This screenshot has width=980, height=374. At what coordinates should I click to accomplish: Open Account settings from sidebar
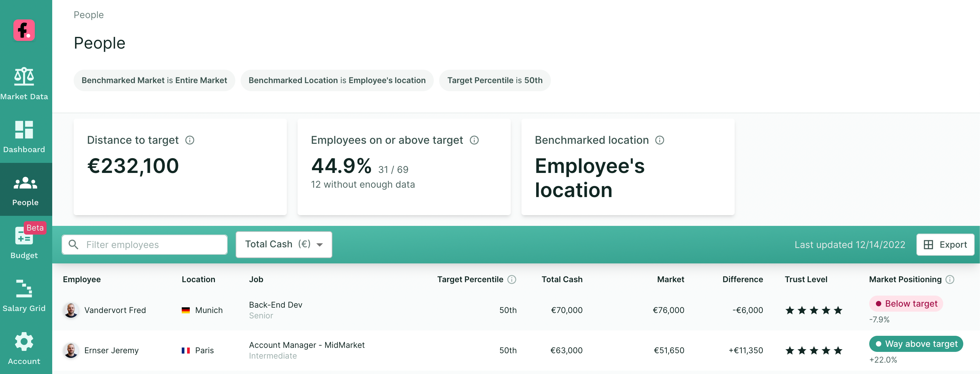coord(24,349)
